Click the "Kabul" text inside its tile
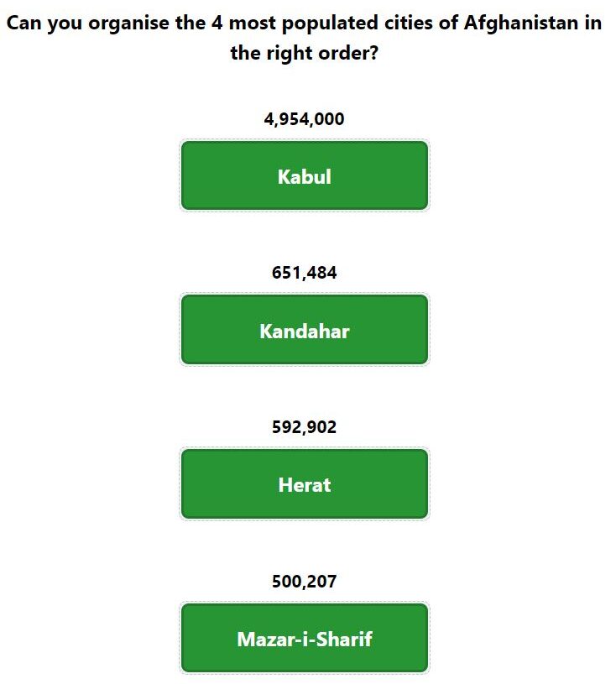 [x=305, y=177]
